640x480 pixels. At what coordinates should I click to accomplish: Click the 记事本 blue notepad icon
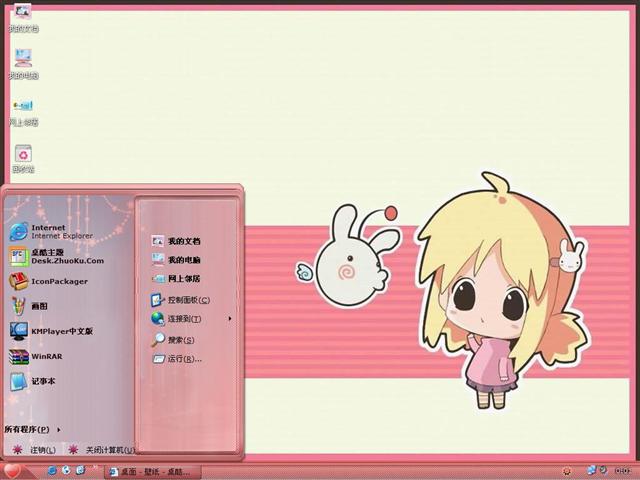coord(18,382)
